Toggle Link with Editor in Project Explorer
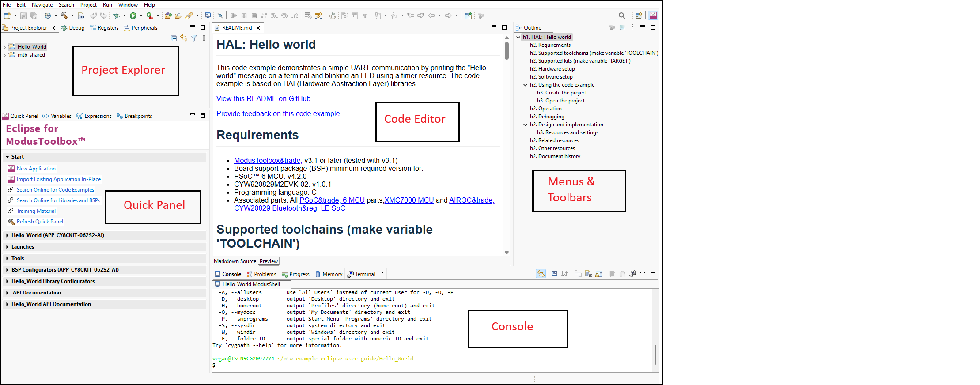This screenshot has width=980, height=385. coord(183,38)
